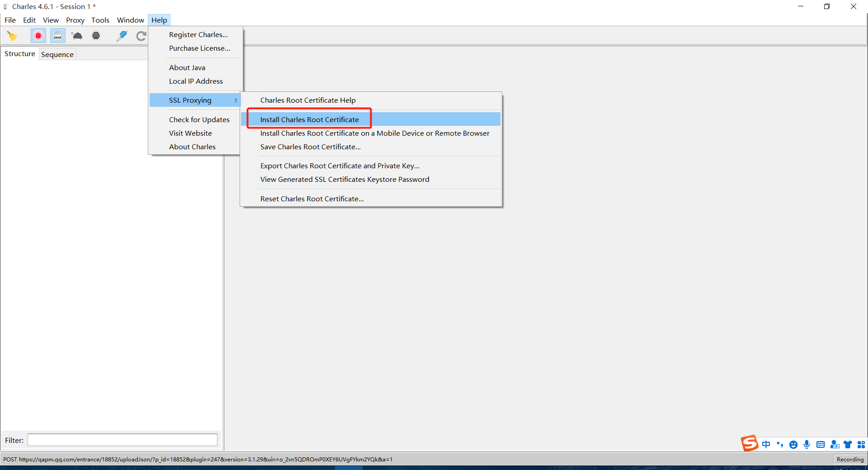
Task: Click the Repeat refresh arrow icon
Action: pyautogui.click(x=141, y=36)
